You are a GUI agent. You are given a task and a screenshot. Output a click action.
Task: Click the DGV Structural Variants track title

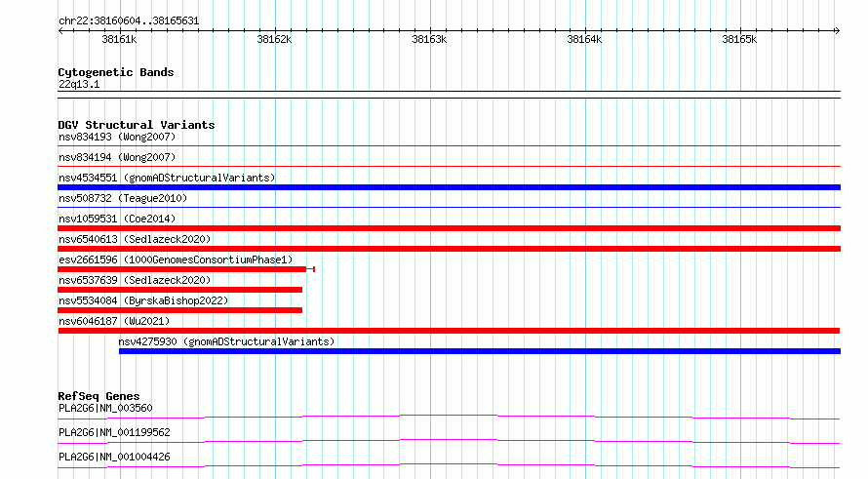click(x=137, y=125)
